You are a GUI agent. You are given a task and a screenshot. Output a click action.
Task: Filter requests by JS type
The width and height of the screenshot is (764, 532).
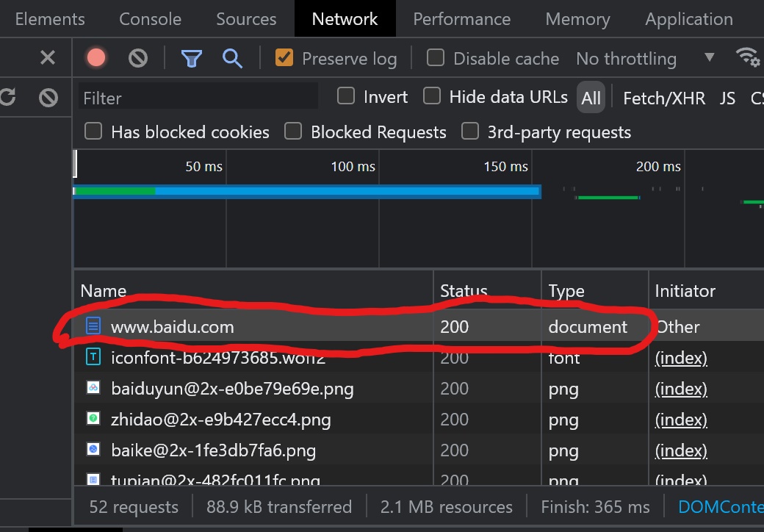(727, 98)
